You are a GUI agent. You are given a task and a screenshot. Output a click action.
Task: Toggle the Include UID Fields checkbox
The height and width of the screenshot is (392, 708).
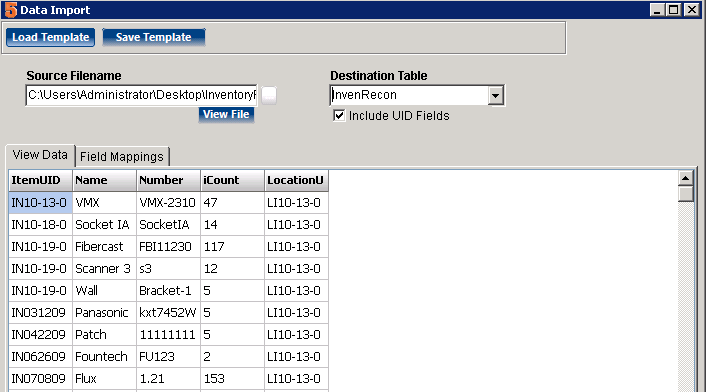(x=339, y=116)
